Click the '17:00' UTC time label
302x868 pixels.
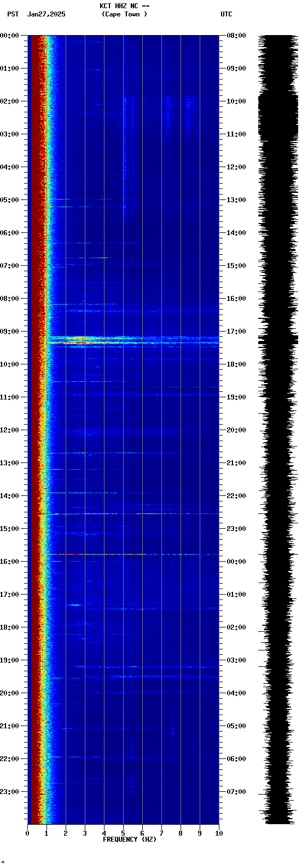pos(236,332)
